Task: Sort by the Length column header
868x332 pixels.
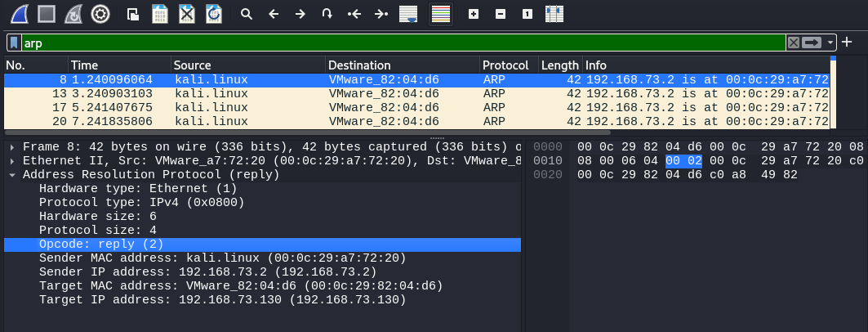Action: point(560,65)
